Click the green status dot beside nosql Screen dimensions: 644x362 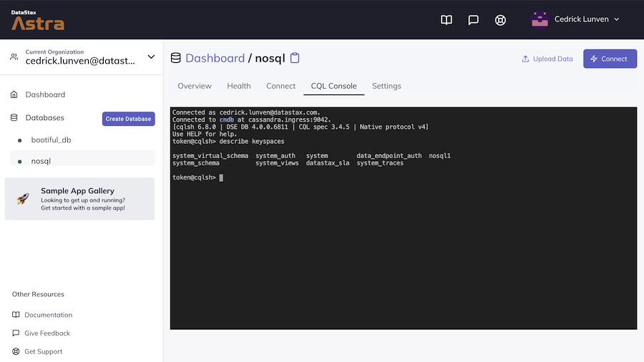coord(20,162)
